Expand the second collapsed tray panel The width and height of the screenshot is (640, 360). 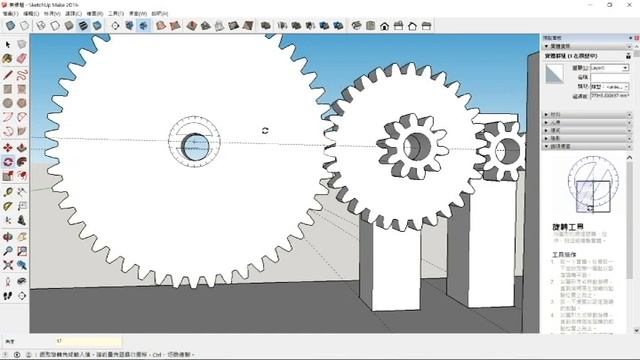click(x=586, y=122)
